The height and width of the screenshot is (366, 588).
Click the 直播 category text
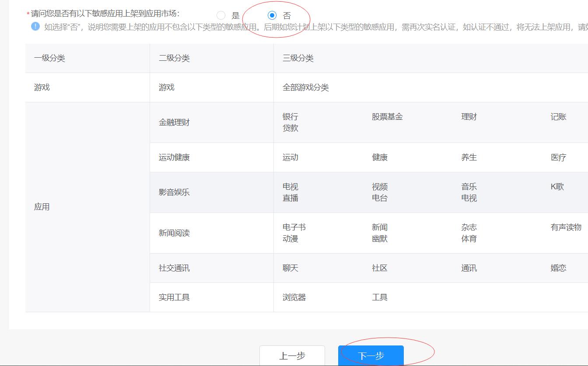click(290, 198)
